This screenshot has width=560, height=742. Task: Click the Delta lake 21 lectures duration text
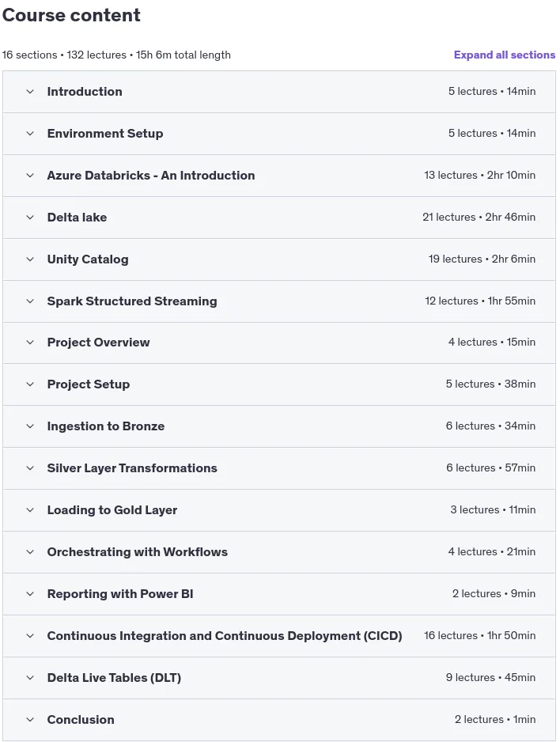coord(479,218)
